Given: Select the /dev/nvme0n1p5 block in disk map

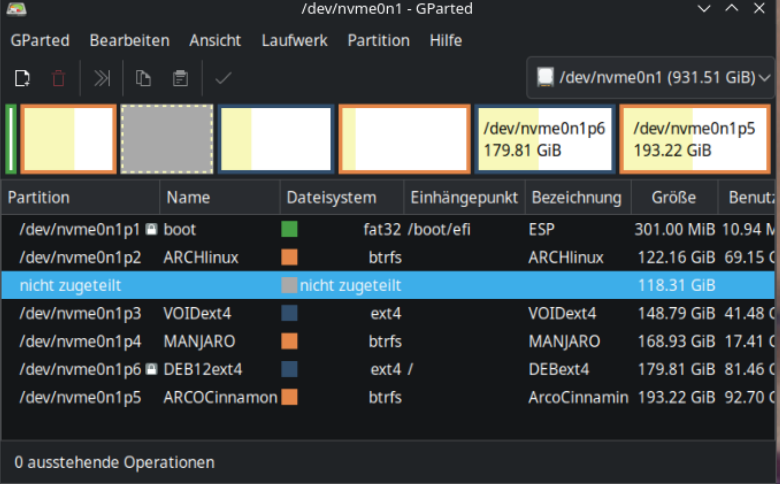Looking at the screenshot, I should tap(697, 139).
